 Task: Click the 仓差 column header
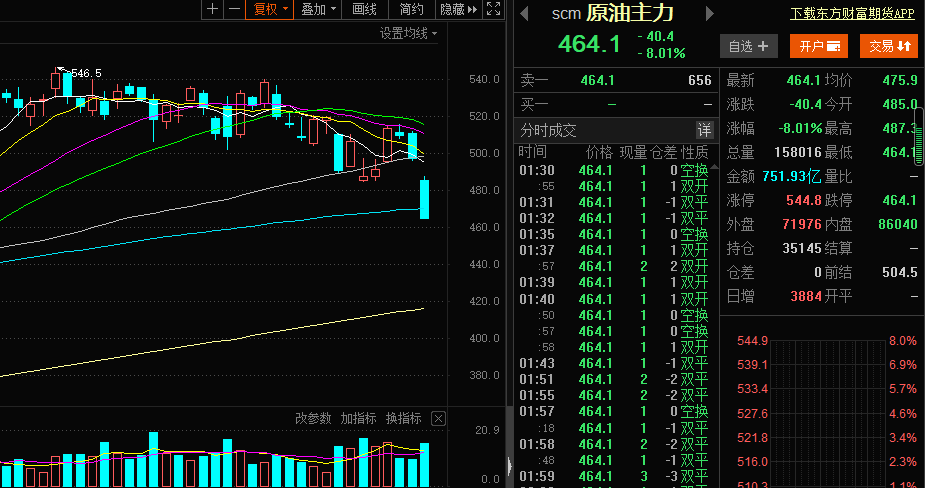pos(664,152)
